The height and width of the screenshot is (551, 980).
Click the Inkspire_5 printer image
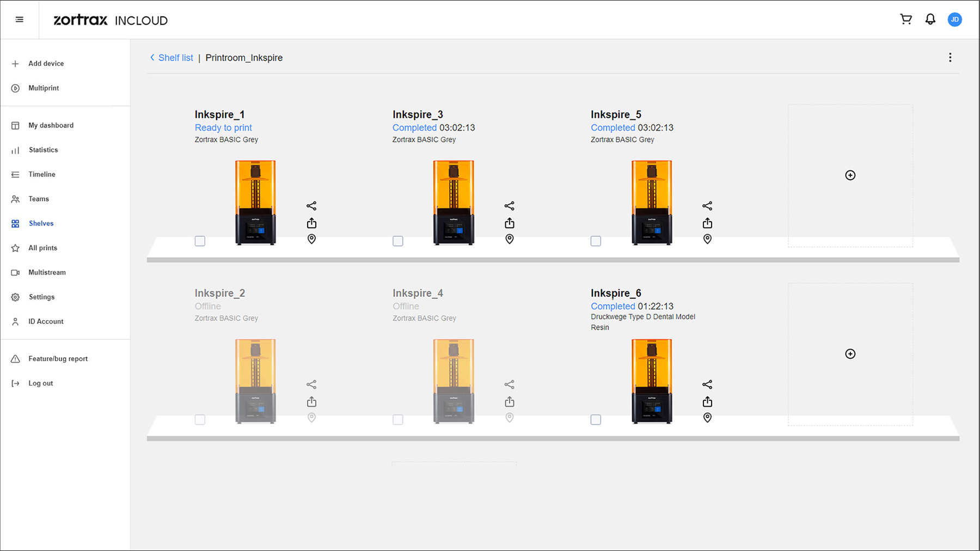[652, 203]
